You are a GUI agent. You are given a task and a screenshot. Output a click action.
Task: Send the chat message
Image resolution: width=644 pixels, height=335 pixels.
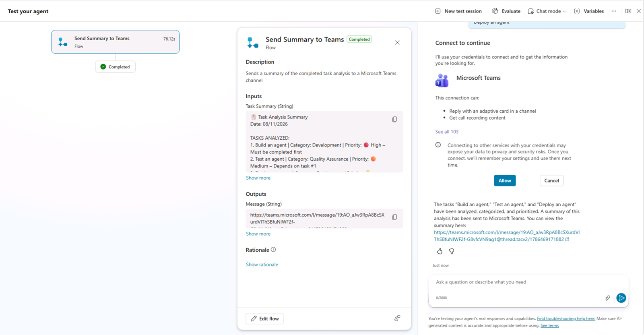[x=621, y=298]
